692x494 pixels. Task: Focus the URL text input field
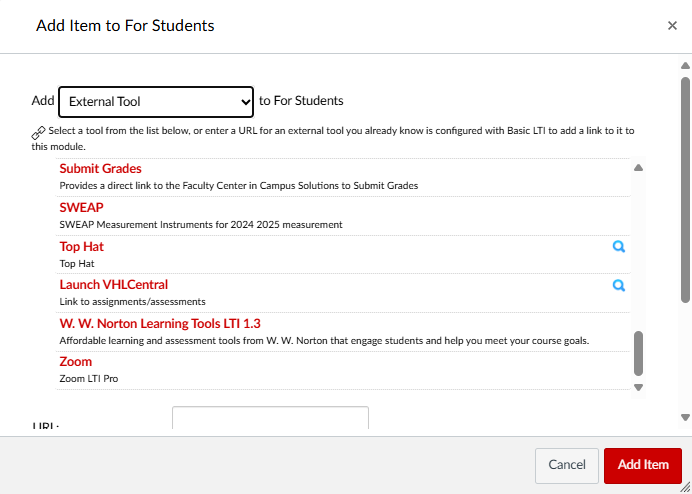(270, 418)
